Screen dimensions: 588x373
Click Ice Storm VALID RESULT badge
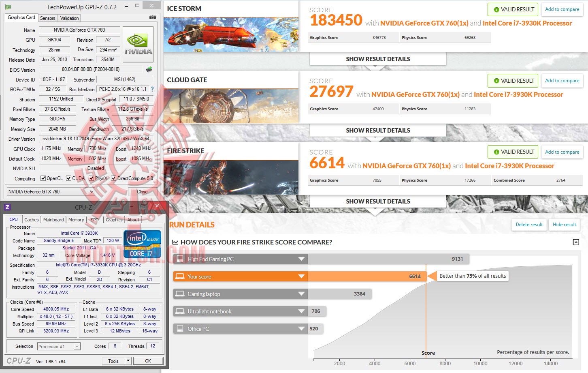[x=513, y=9]
